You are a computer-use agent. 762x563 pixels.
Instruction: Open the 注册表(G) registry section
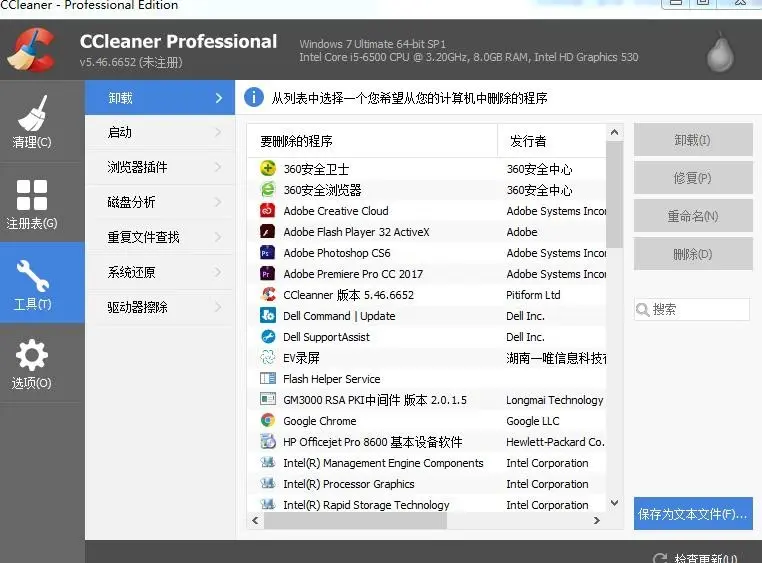[x=32, y=203]
